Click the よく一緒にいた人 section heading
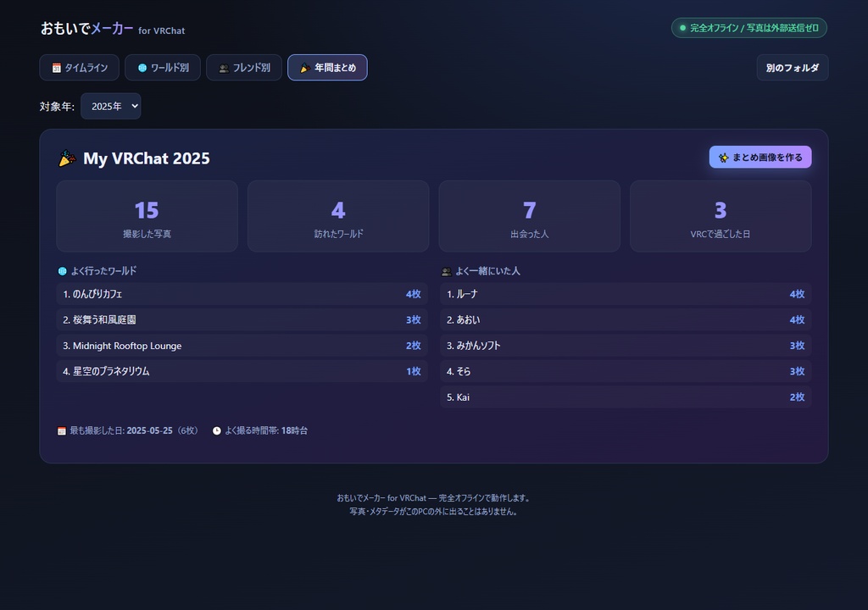Screen dimensions: 868x610 pos(487,271)
